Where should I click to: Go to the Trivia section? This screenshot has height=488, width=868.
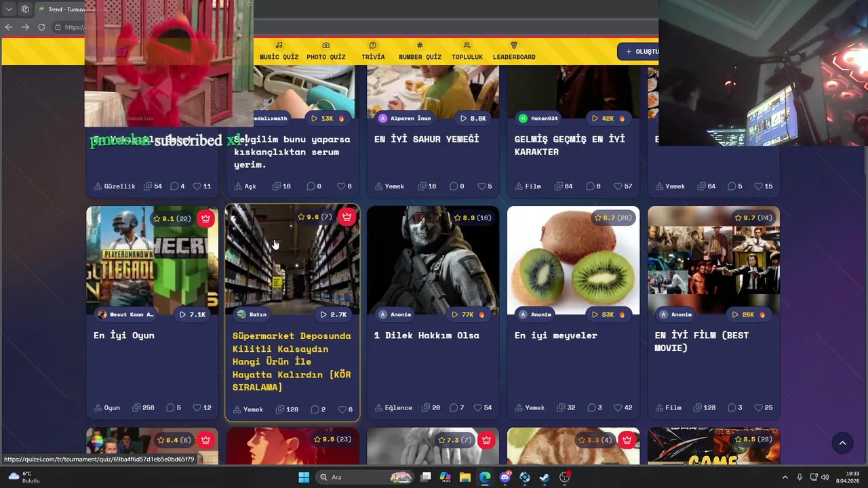coord(373,52)
